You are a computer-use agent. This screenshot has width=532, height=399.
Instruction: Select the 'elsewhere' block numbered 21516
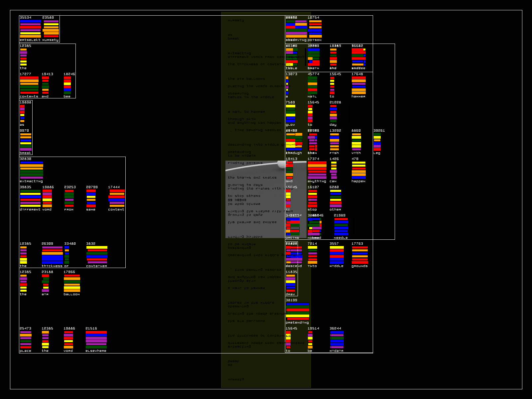coord(96,339)
